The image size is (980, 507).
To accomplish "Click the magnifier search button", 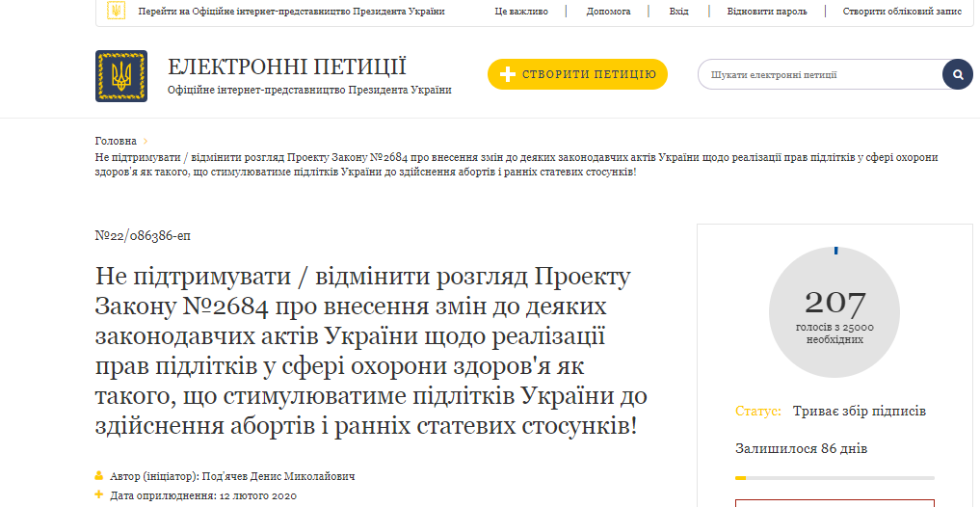I will pyautogui.click(x=957, y=74).
